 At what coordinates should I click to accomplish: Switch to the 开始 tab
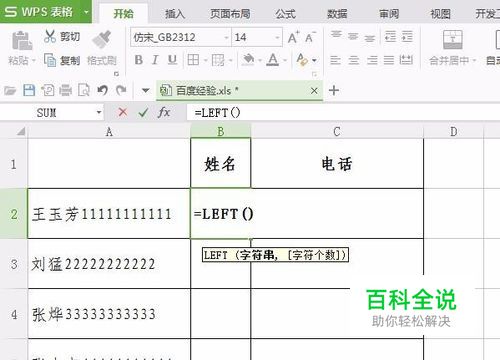coord(123,14)
